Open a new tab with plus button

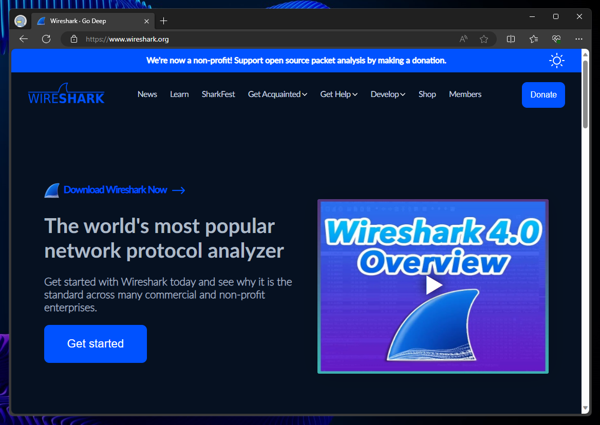coord(163,21)
